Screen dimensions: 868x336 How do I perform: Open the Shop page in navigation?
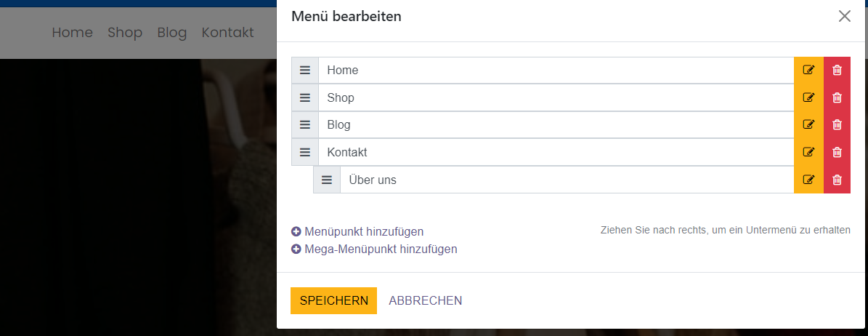[x=125, y=33]
